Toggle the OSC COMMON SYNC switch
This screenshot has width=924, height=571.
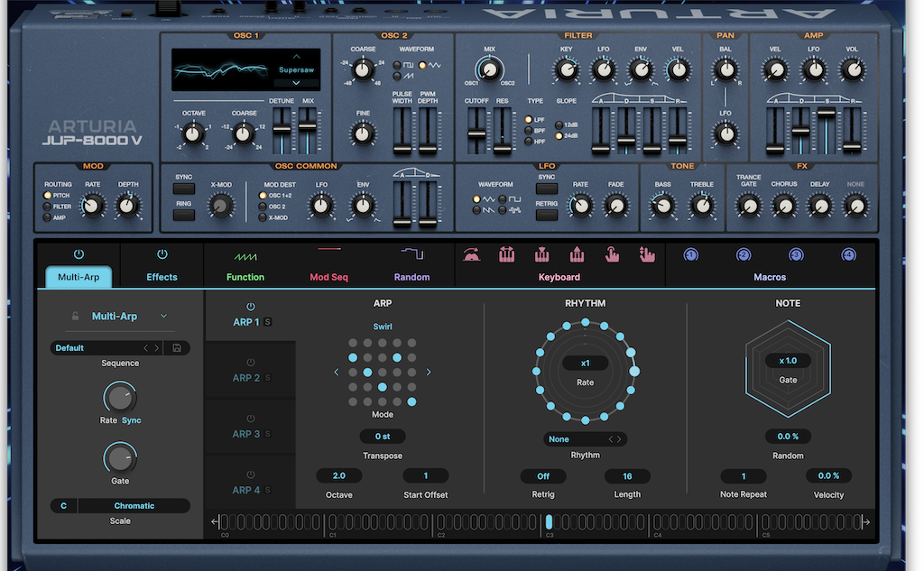coord(184,189)
